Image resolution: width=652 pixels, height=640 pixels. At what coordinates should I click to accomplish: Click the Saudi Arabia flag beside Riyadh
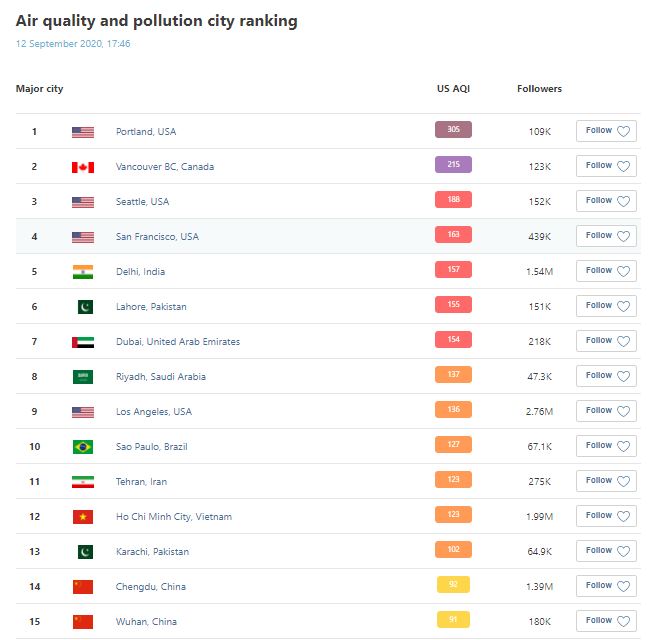[x=83, y=377]
